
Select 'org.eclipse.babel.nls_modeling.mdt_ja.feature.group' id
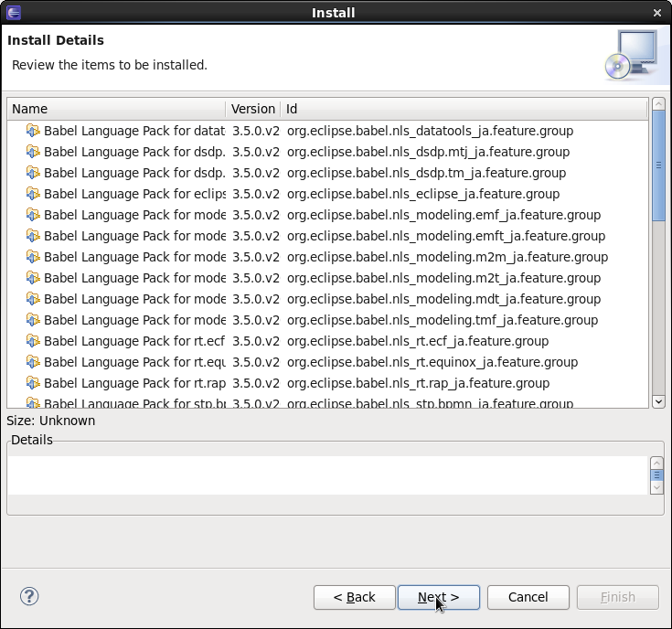pyautogui.click(x=443, y=299)
